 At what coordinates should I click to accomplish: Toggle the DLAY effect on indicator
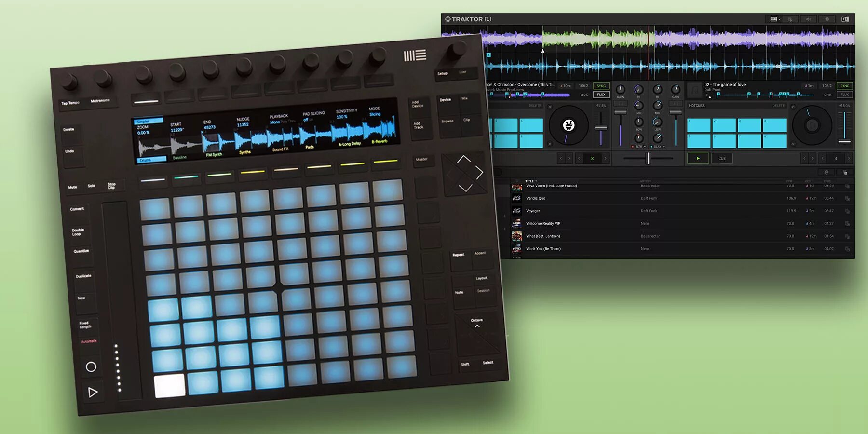(651, 147)
